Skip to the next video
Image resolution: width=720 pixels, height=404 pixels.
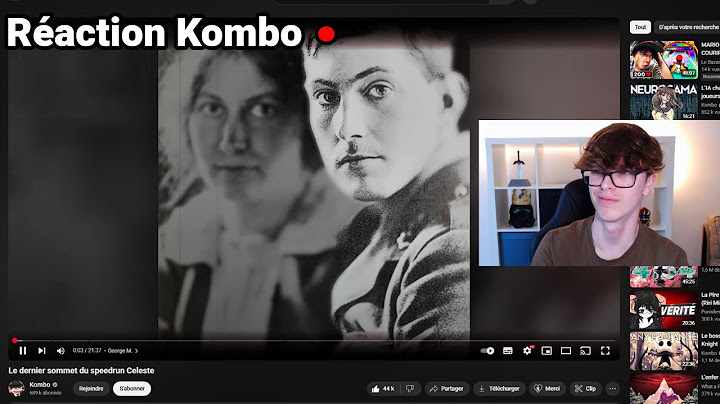tap(42, 351)
